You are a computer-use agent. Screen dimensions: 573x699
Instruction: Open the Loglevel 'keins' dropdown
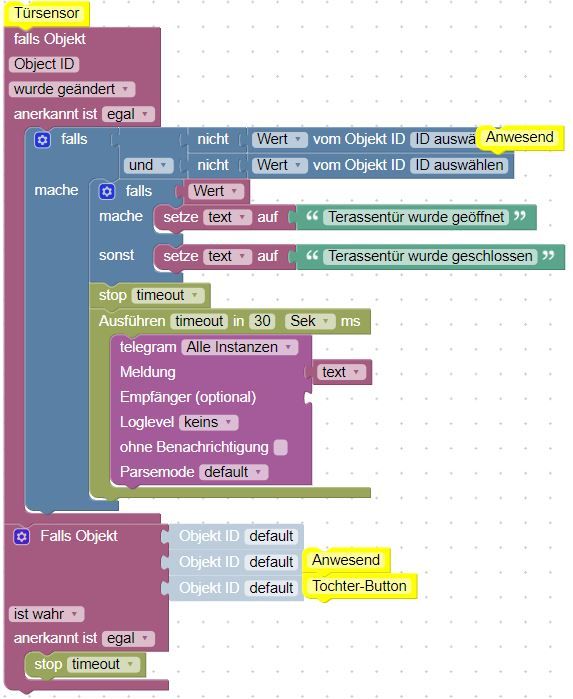[x=208, y=422]
